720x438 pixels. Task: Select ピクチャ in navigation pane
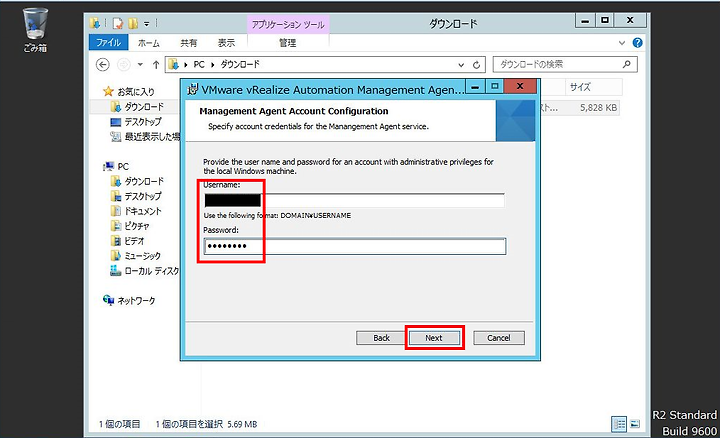point(137,226)
